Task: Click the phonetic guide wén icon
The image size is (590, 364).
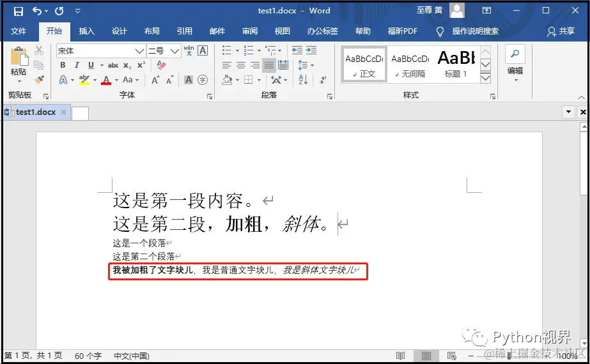Action: click(189, 50)
